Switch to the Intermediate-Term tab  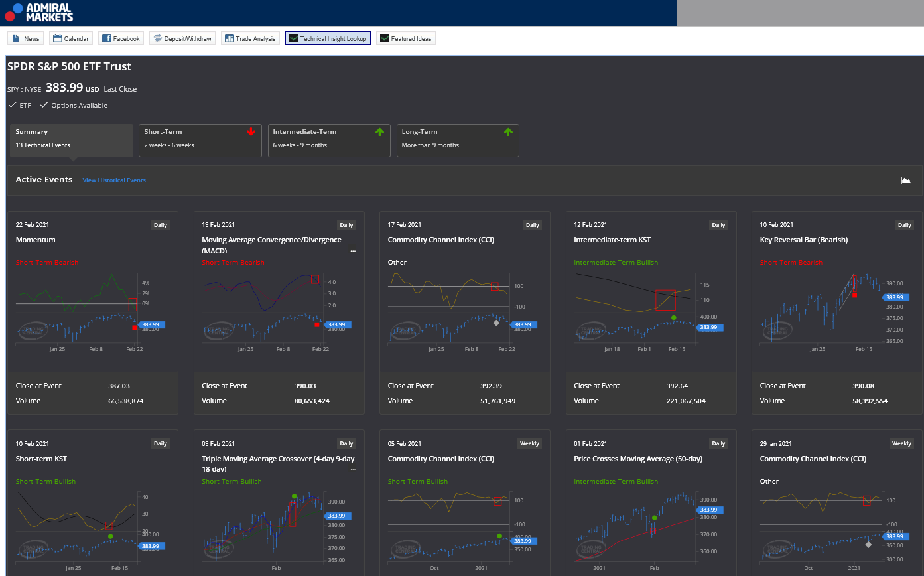click(329, 141)
